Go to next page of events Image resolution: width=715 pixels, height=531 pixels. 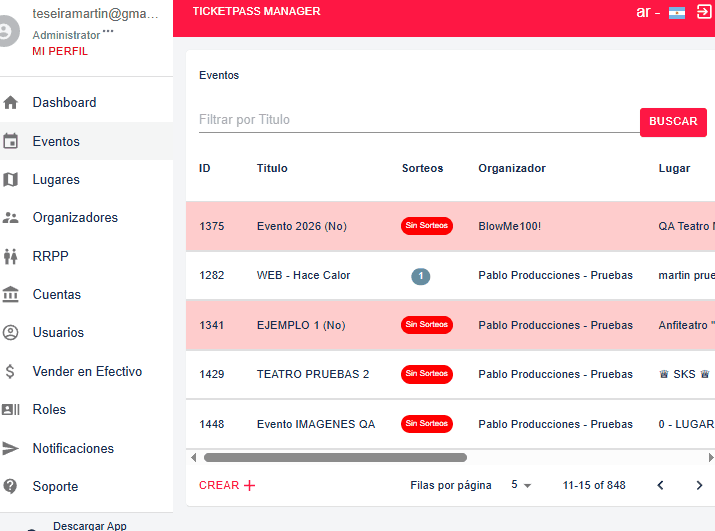[x=699, y=485]
